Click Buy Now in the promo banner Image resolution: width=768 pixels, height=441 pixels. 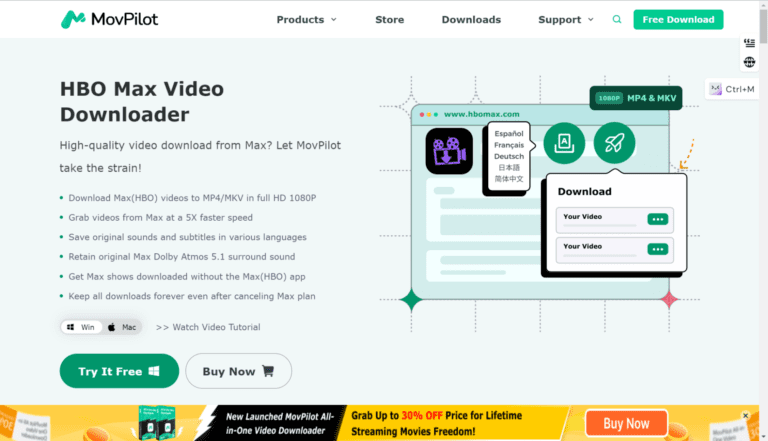(x=626, y=423)
